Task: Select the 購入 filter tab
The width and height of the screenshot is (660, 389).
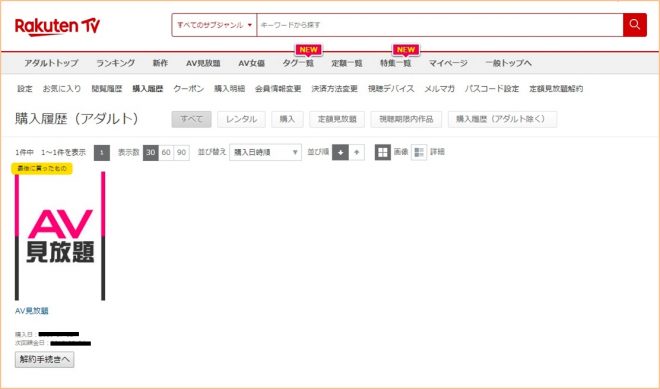Action: tap(287, 119)
